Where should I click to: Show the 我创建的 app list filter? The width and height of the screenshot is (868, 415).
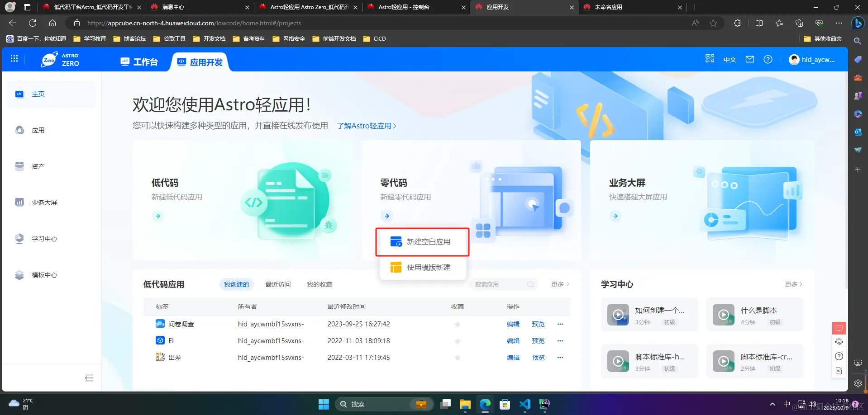[x=236, y=284]
